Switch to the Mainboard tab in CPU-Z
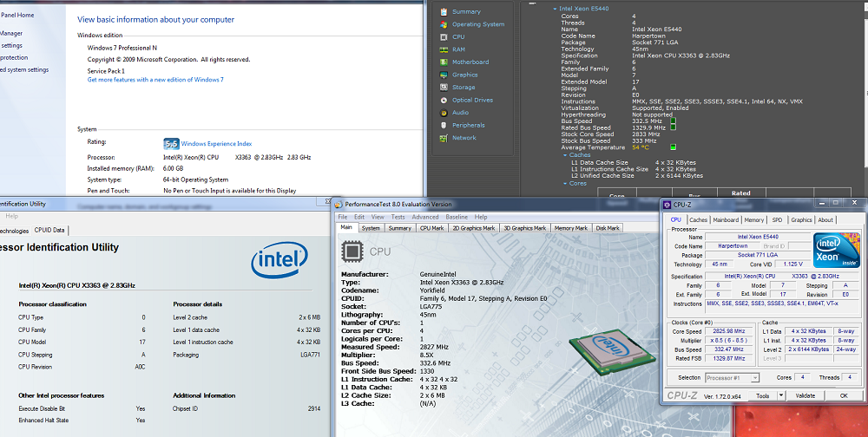The image size is (868, 437). click(726, 220)
